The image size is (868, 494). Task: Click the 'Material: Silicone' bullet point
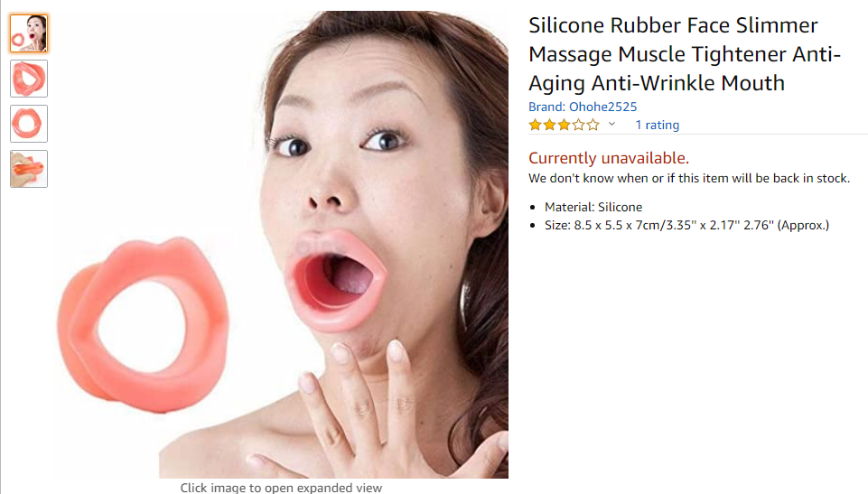593,207
